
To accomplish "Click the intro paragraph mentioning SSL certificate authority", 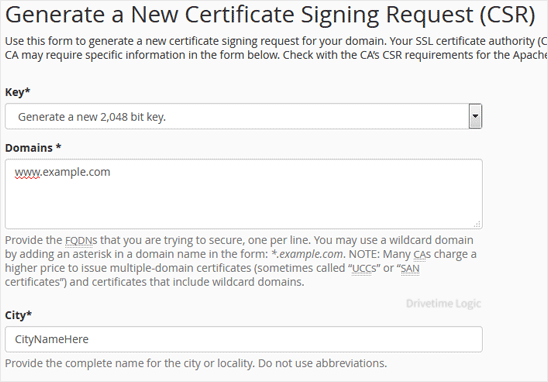I will [276, 48].
